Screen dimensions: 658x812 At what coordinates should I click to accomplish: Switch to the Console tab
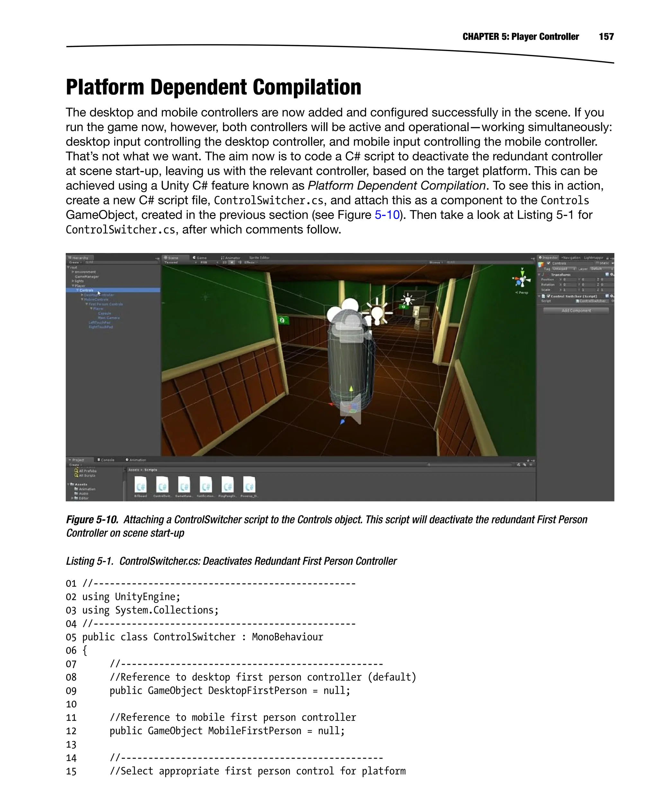pyautogui.click(x=106, y=460)
